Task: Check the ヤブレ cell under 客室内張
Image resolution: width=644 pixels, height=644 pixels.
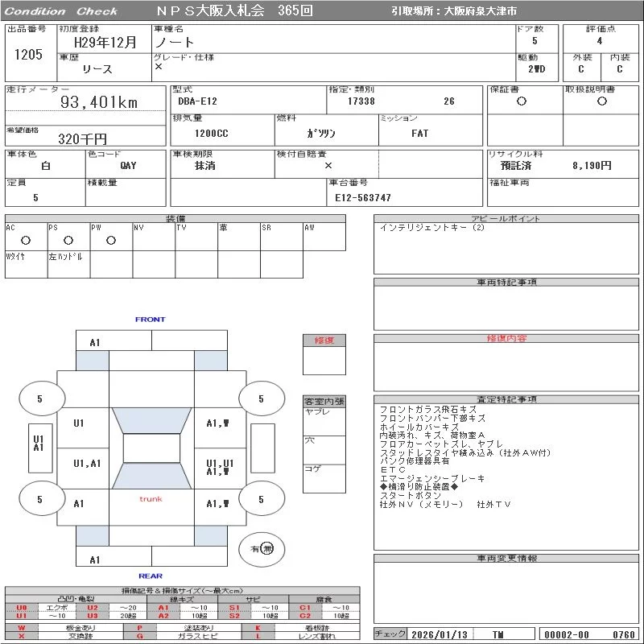Action: click(x=324, y=421)
